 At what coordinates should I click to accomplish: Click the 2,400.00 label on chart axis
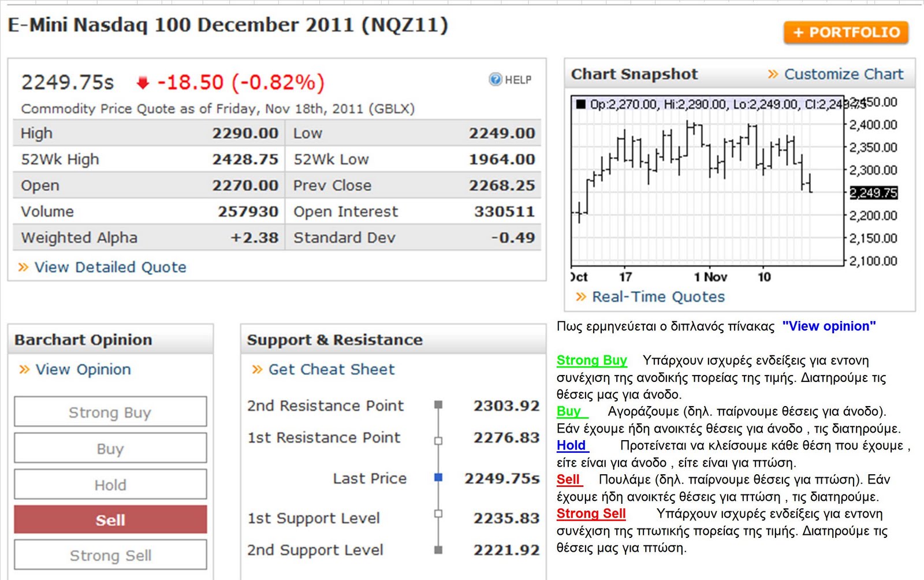coord(873,125)
